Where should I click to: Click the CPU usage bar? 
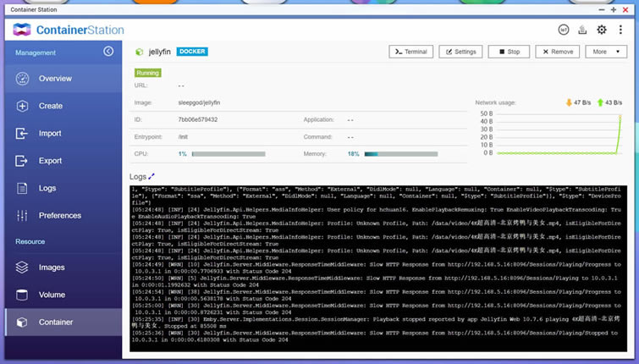[x=229, y=154]
